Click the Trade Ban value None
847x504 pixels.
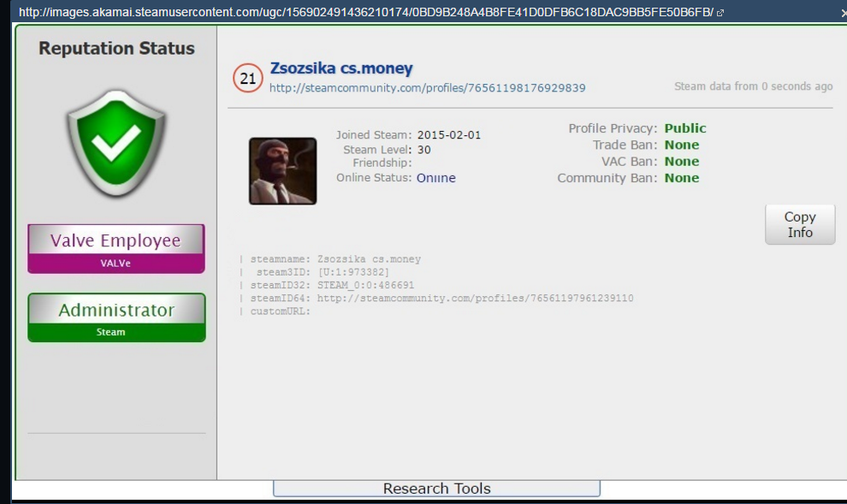682,145
